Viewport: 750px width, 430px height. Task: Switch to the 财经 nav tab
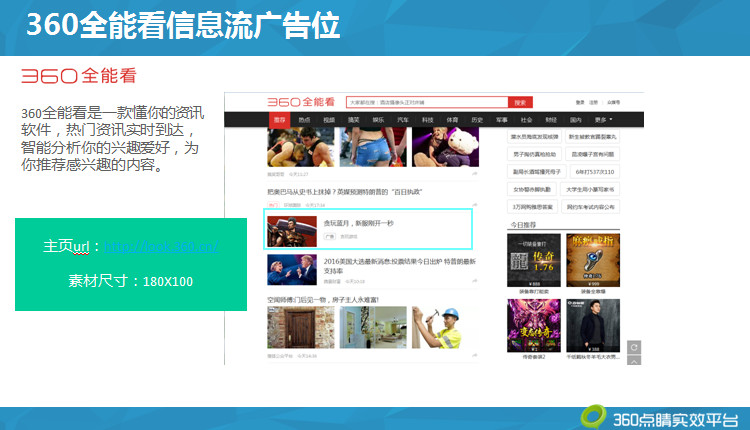(x=551, y=120)
